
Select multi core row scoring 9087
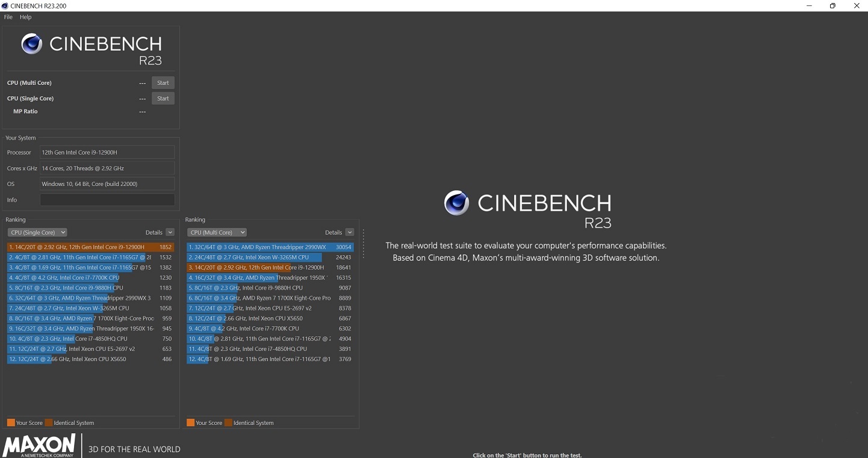pos(270,288)
